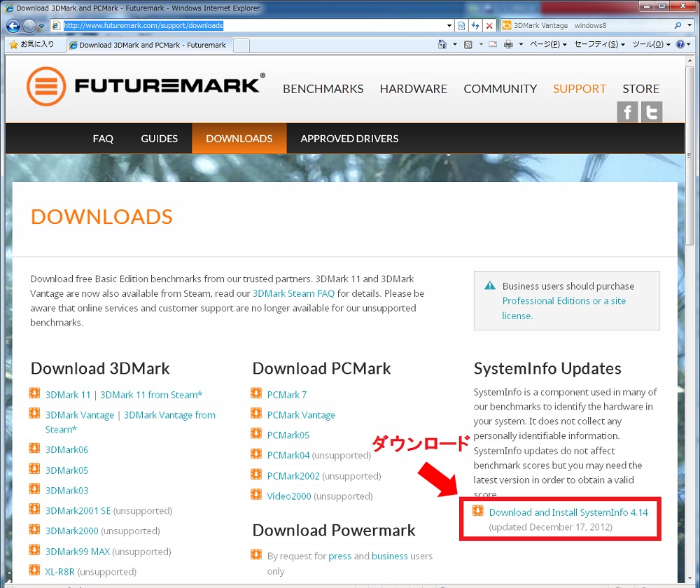The image size is (700, 588).
Task: Click the Print icon in command bar
Action: click(x=508, y=44)
